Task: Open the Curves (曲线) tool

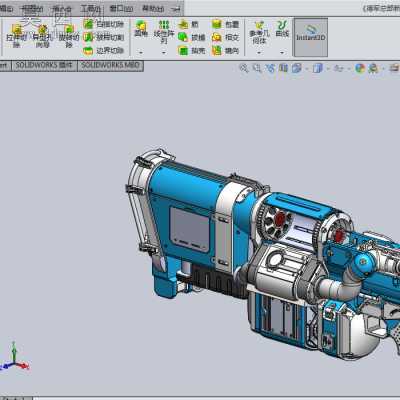Action: point(282,28)
